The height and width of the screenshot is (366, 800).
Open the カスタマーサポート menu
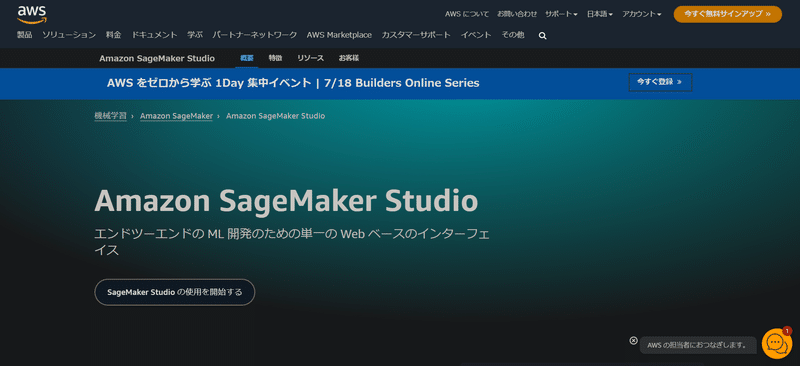point(416,35)
